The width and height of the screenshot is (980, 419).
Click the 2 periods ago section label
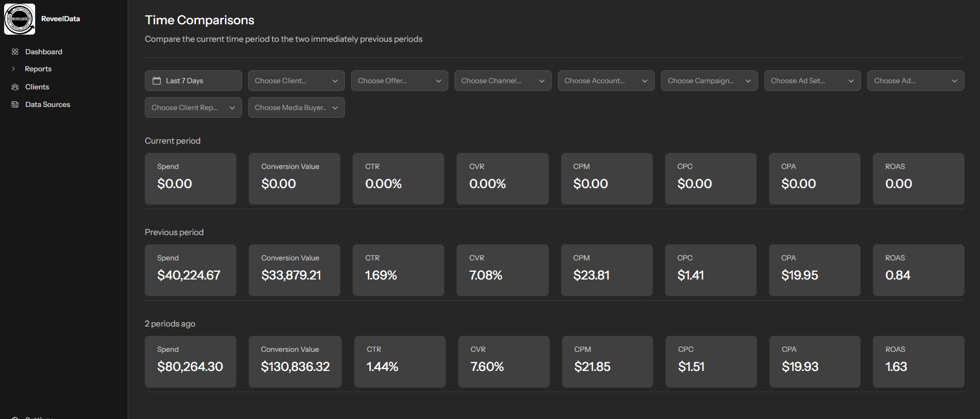[x=170, y=323]
